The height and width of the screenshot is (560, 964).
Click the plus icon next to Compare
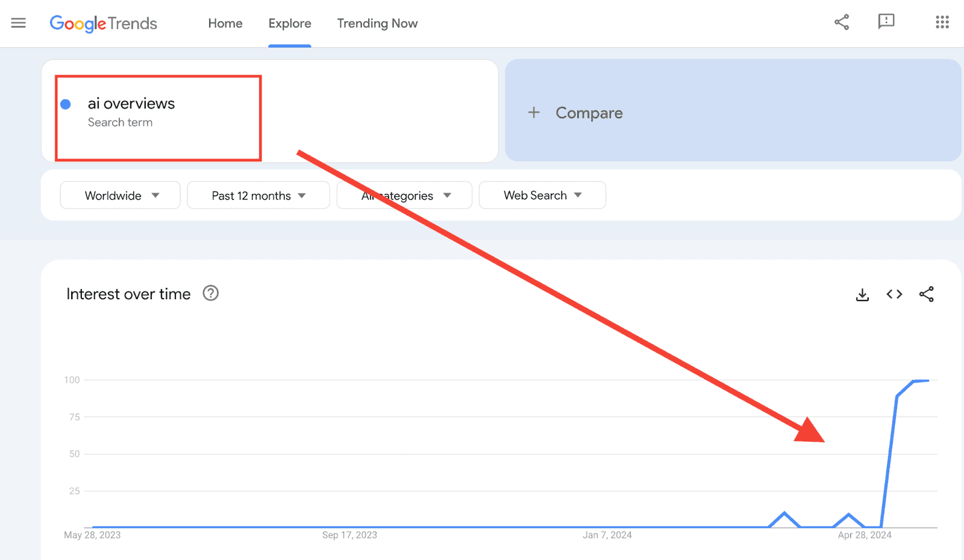tap(534, 113)
